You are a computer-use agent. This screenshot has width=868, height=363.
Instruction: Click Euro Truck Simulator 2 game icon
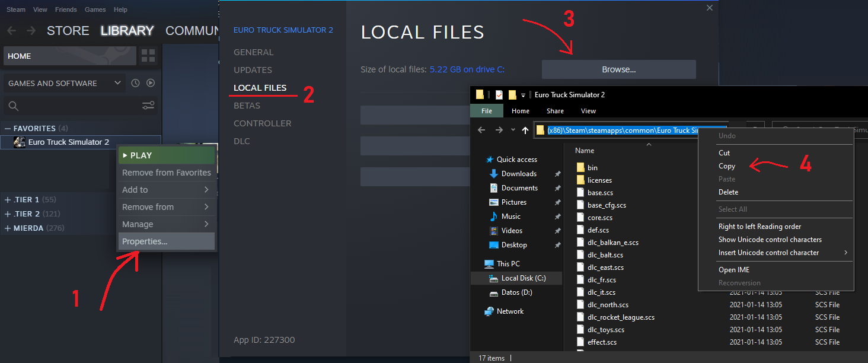pos(20,142)
